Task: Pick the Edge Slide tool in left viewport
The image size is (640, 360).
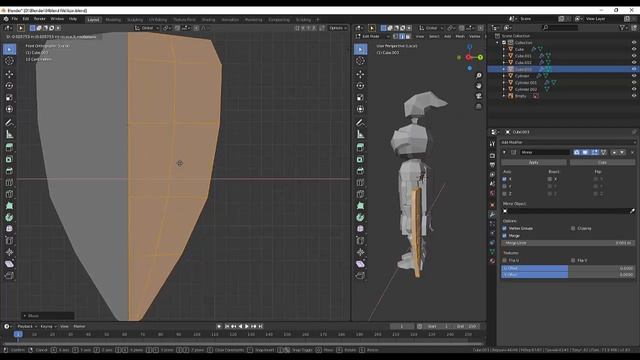Action: point(9,240)
